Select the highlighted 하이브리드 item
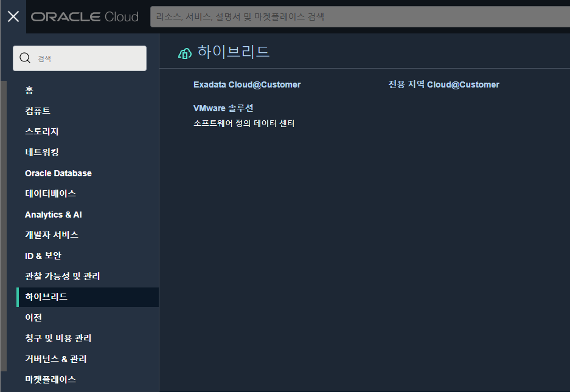 [x=88, y=297]
